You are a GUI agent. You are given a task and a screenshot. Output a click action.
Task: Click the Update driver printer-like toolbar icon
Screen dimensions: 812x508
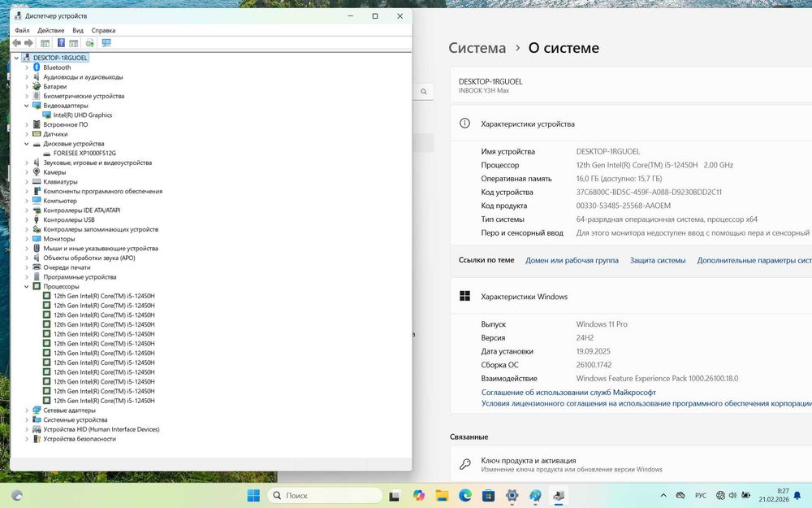pos(89,43)
